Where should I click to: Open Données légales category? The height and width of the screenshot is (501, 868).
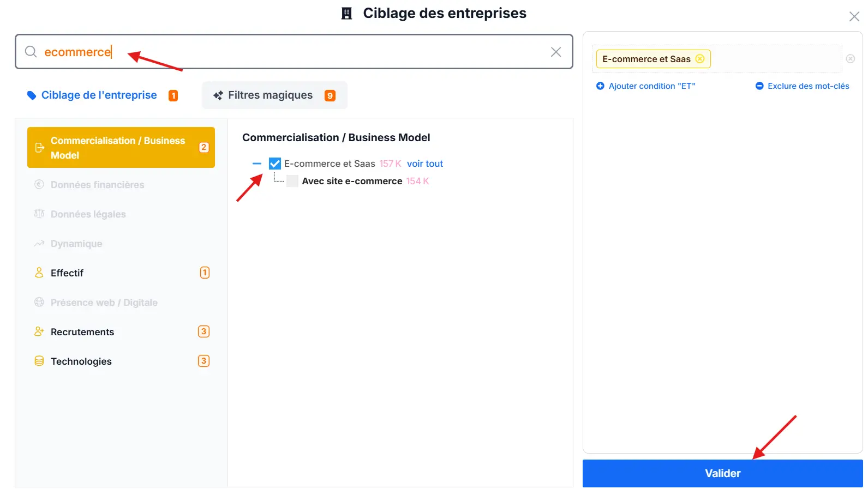[x=121, y=214]
